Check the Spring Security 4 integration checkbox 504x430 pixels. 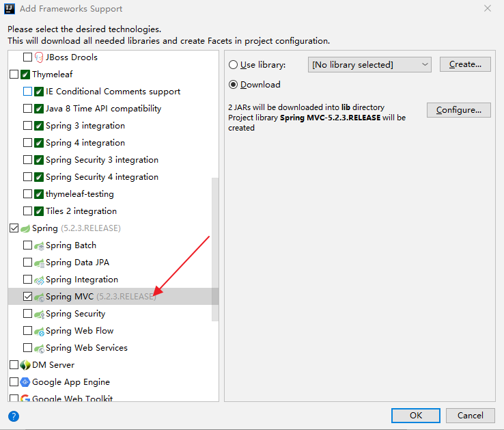click(27, 176)
